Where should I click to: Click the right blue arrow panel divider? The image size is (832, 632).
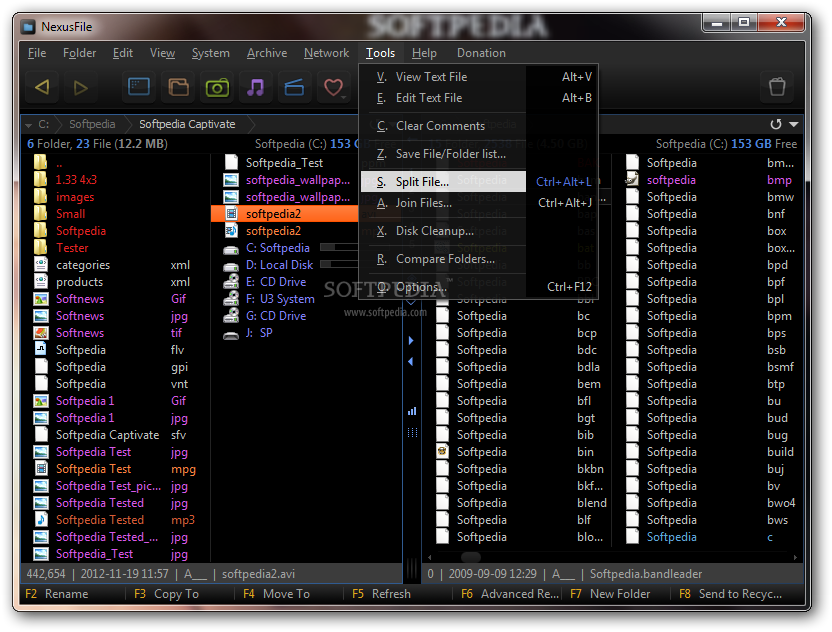[x=411, y=341]
